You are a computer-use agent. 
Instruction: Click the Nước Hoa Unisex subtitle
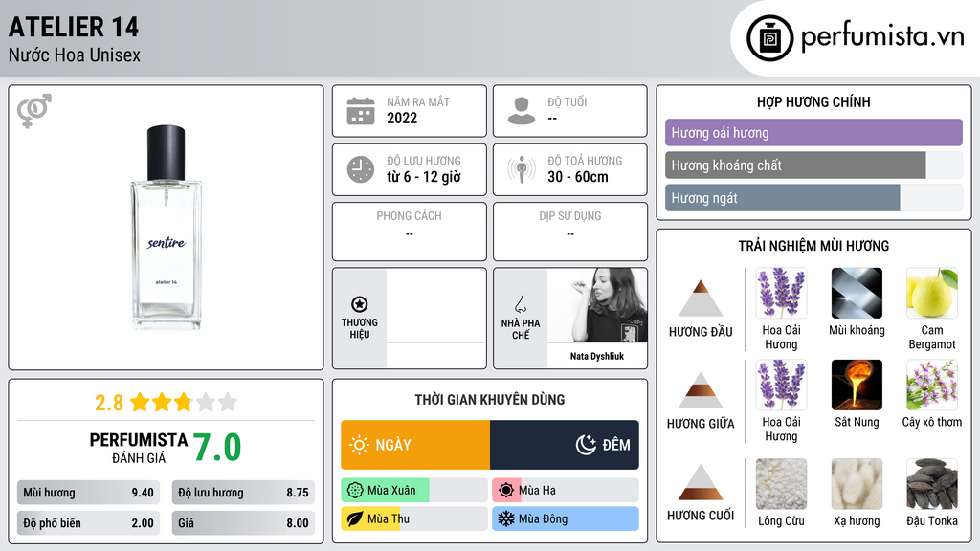tap(75, 55)
